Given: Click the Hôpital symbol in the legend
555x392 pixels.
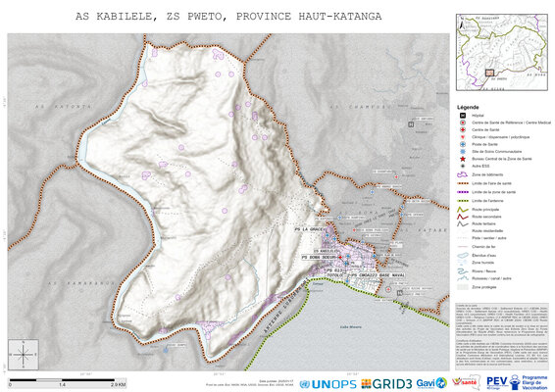Looking at the screenshot, I should (462, 116).
